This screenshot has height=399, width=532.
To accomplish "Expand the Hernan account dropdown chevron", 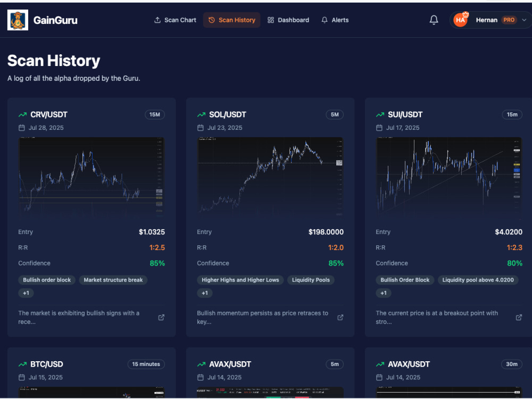I will 524,20.
